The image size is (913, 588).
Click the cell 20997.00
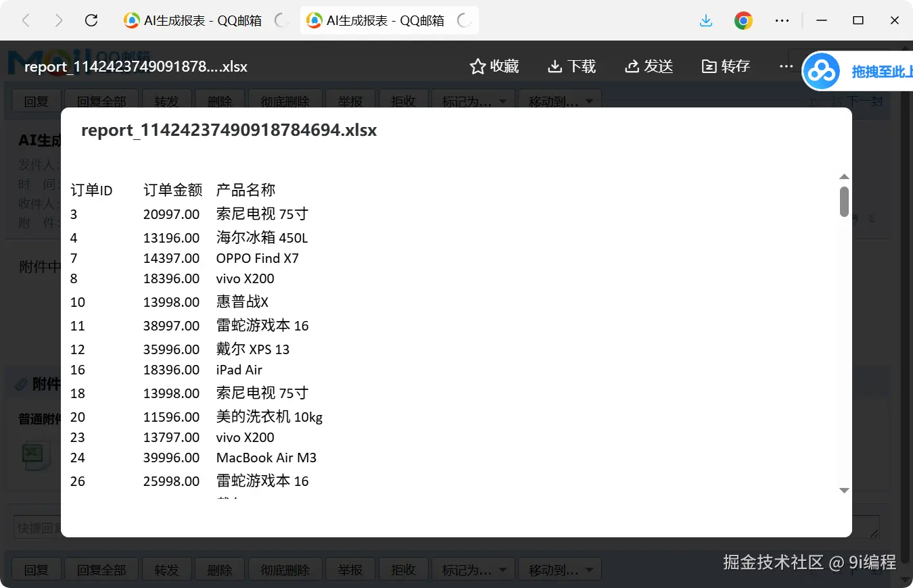(x=172, y=214)
